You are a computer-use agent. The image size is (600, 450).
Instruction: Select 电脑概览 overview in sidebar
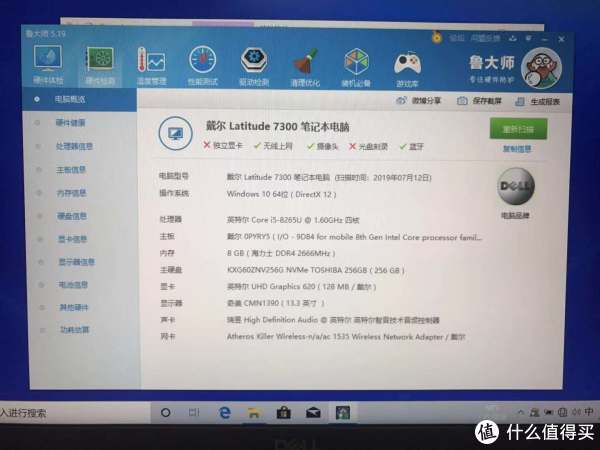(x=80, y=99)
